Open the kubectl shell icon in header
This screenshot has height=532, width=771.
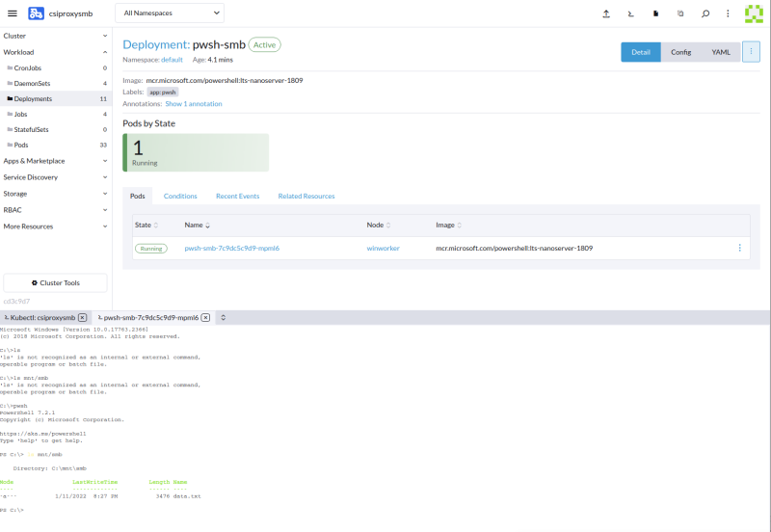tap(631, 13)
